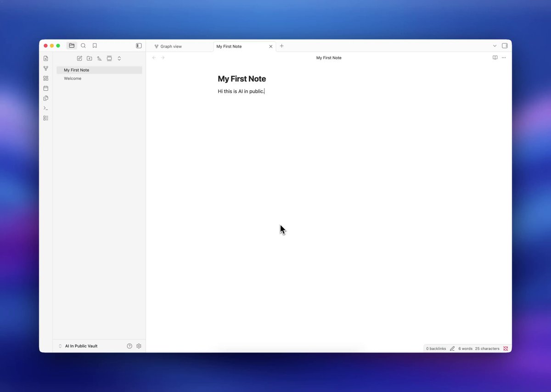
Task: Open the sort order dropdown in explorer
Action: [x=99, y=58]
